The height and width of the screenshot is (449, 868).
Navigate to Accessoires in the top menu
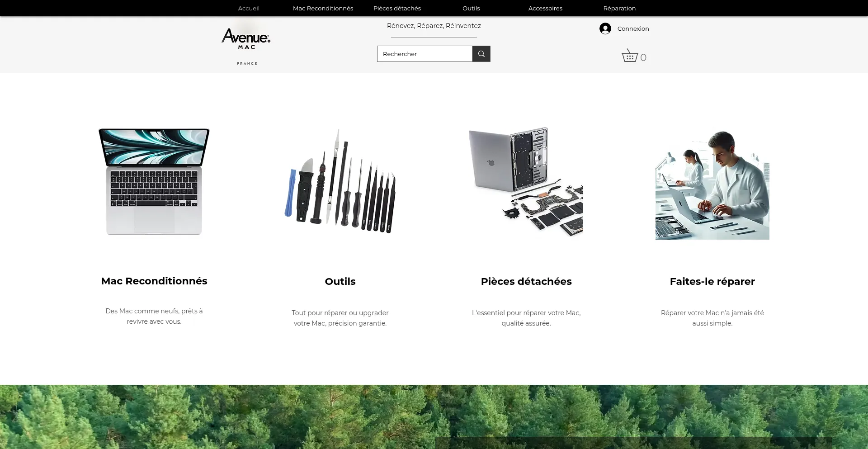coord(545,8)
